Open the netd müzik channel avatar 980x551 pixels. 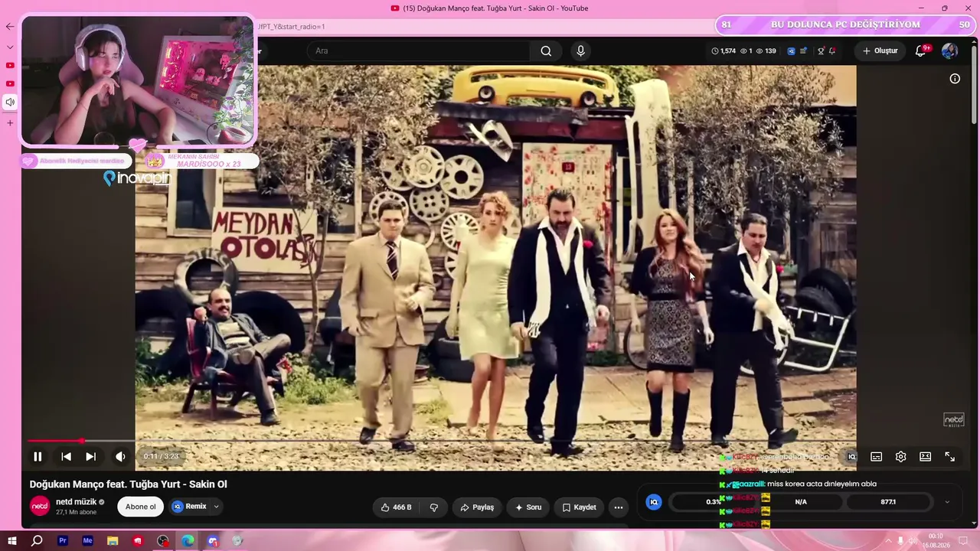pos(40,506)
